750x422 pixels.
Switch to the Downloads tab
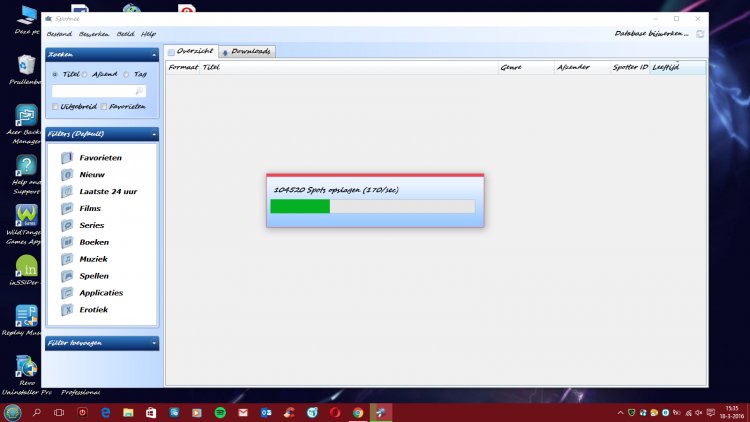click(x=247, y=51)
